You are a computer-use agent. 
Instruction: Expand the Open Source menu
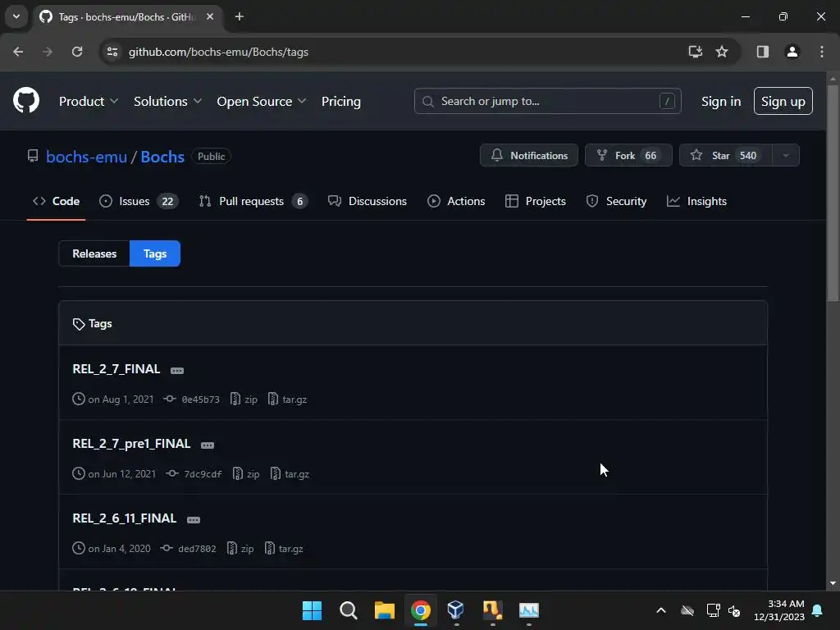[262, 101]
